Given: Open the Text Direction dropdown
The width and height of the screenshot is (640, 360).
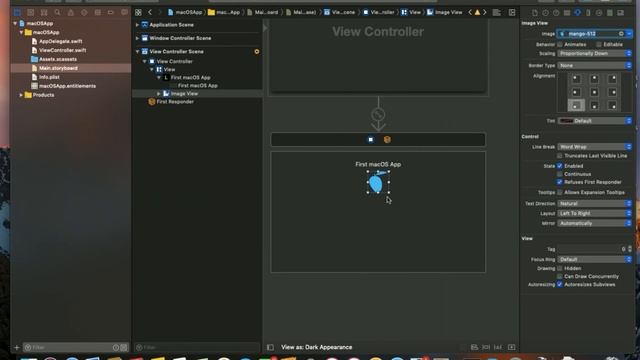Looking at the screenshot, I should 594,203.
